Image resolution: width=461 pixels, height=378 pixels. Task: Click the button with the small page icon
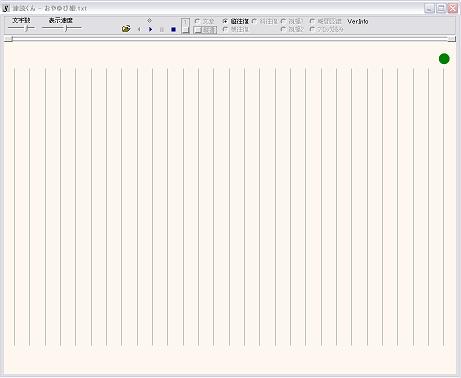point(205,30)
